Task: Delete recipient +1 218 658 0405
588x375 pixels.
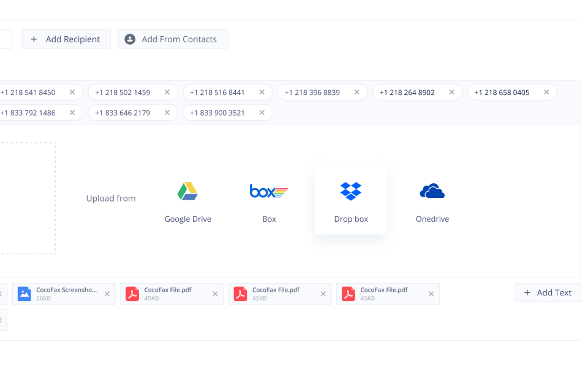Action: pyautogui.click(x=547, y=93)
